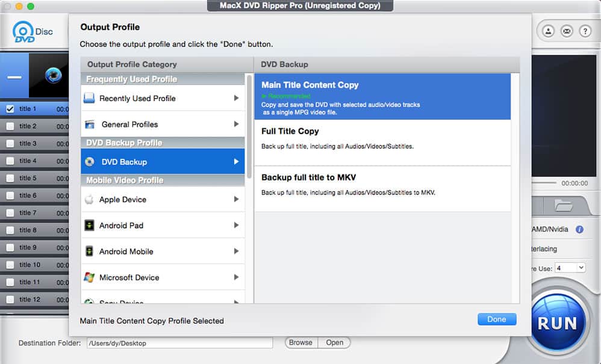Expand Microsoft Device arrow
This screenshot has width=601, height=364.
237,277
